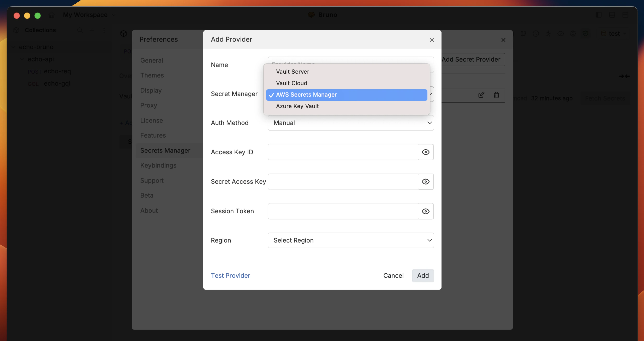
Task: Click the runner icon in the top toolbar
Action: pos(548,33)
